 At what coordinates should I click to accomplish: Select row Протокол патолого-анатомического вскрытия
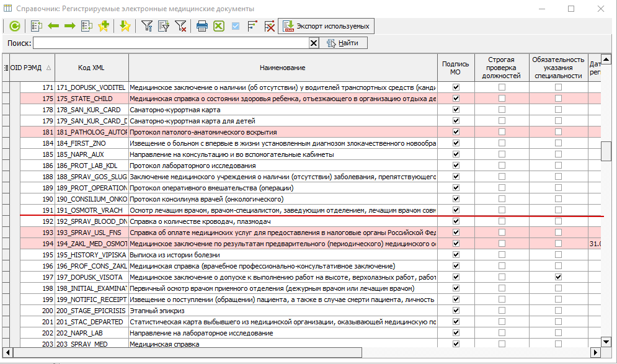point(283,132)
